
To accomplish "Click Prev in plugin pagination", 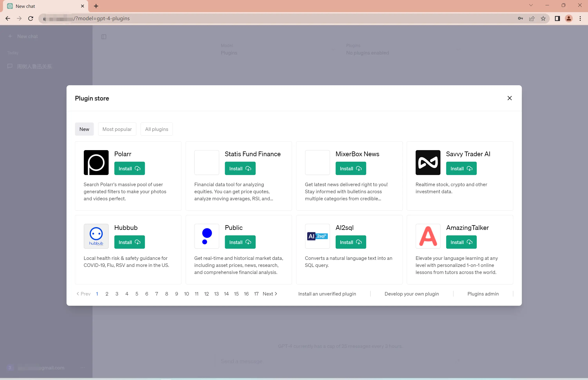I will [83, 294].
